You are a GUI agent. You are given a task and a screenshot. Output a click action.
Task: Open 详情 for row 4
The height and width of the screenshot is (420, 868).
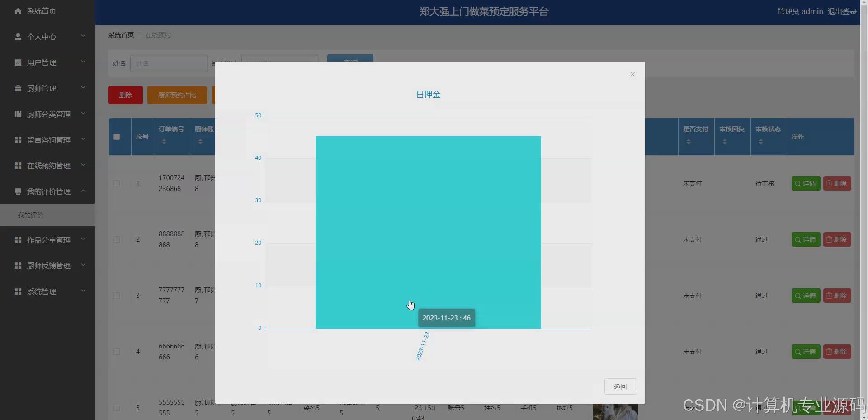tap(806, 352)
